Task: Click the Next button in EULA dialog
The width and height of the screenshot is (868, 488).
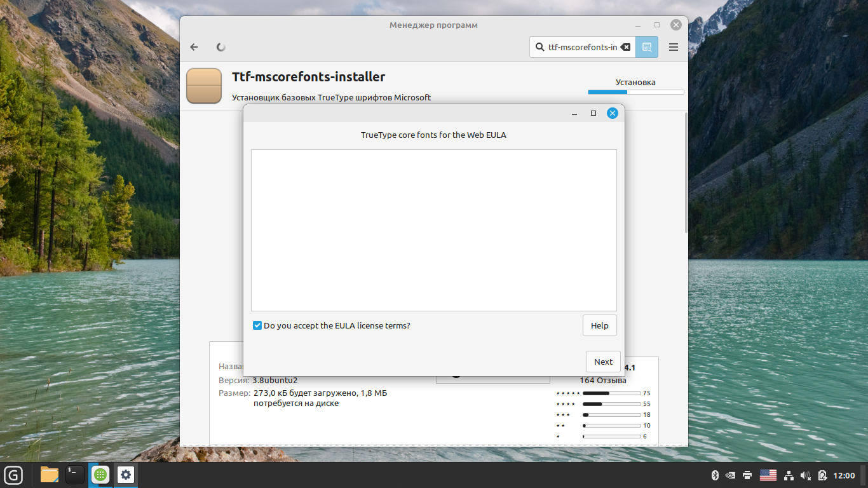Action: [603, 362]
